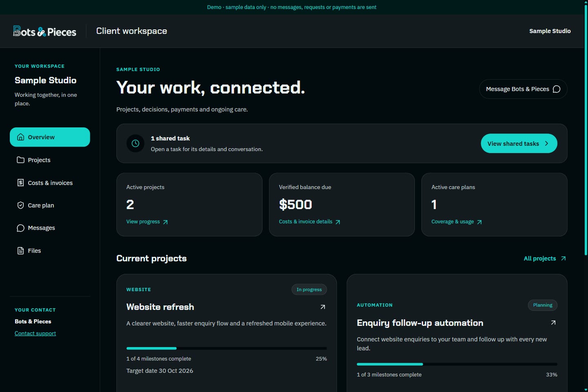Click the chevron in View shared tasks
588x392 pixels.
coord(547,143)
